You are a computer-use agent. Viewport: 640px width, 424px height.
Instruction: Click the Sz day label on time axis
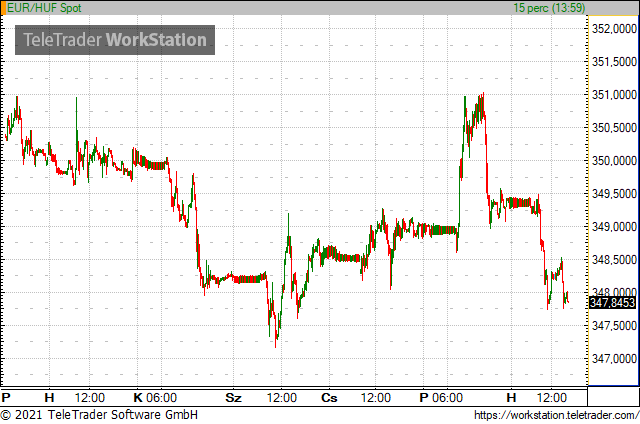coord(233,397)
